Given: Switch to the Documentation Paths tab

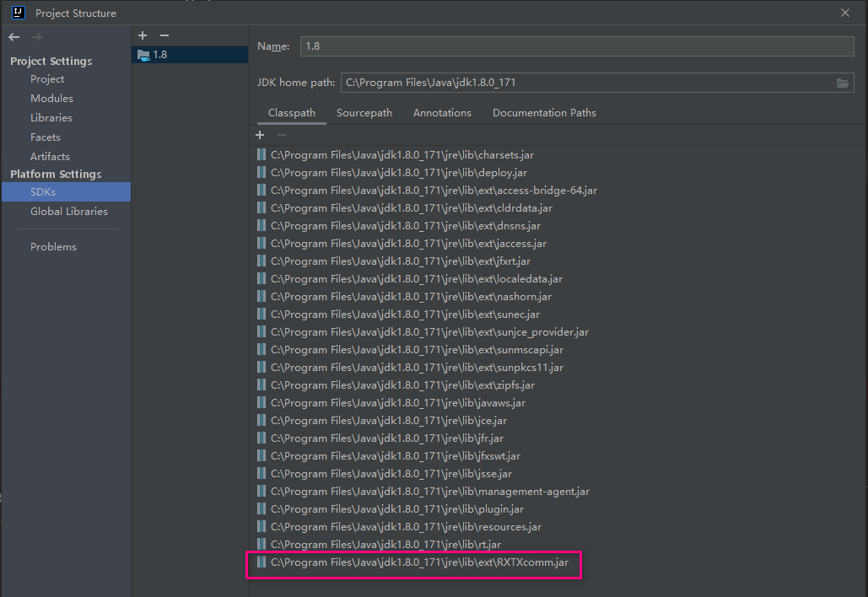Looking at the screenshot, I should click(x=544, y=113).
